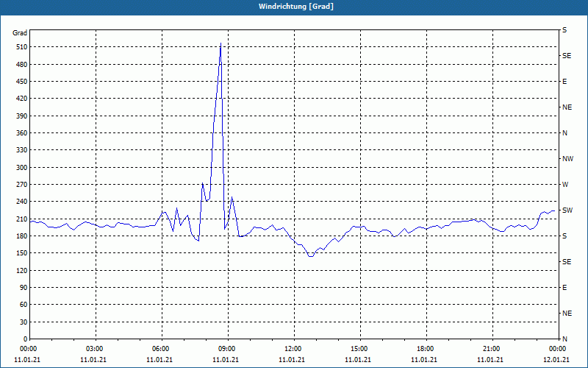Select the 00:00 label above 12.01.21
588x368 pixels.
558,349
